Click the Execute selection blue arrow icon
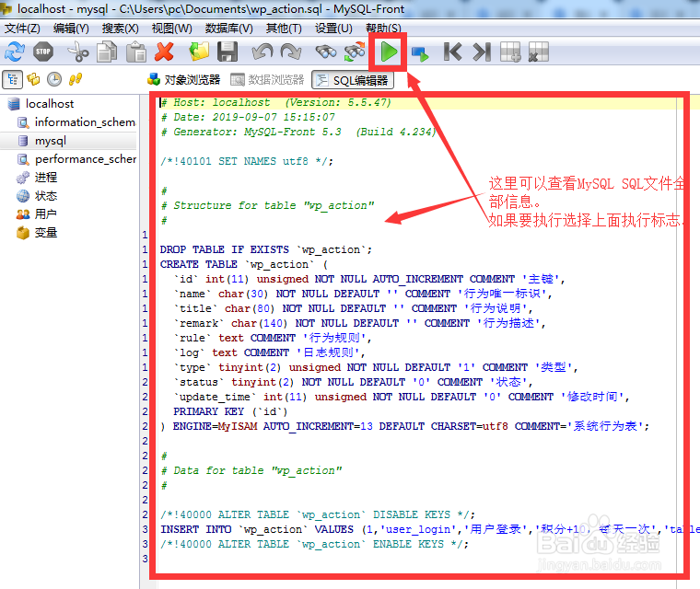The image size is (700, 589). (420, 53)
